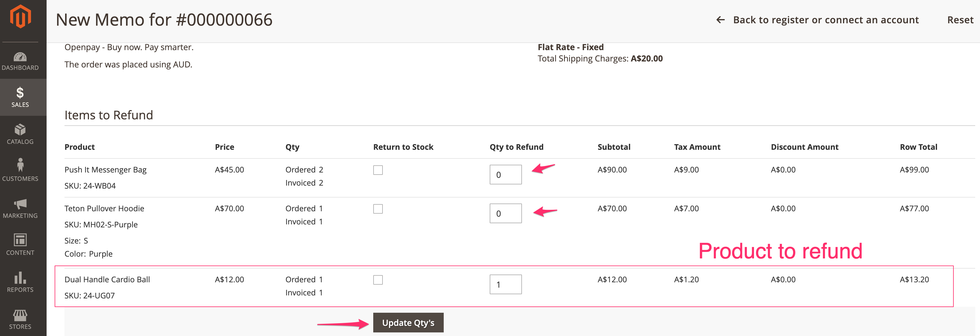
Task: Click Qty to Refund field for Cardio Ball
Action: (x=505, y=285)
